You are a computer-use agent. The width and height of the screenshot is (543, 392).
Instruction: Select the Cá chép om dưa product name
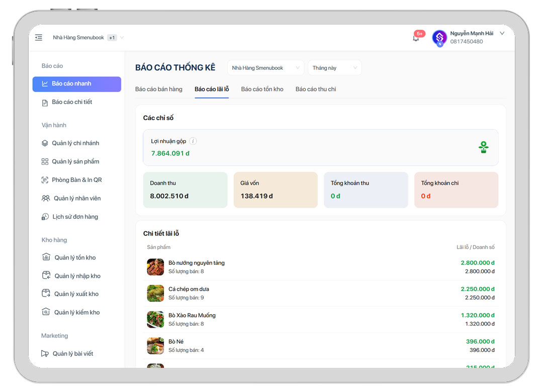point(189,289)
